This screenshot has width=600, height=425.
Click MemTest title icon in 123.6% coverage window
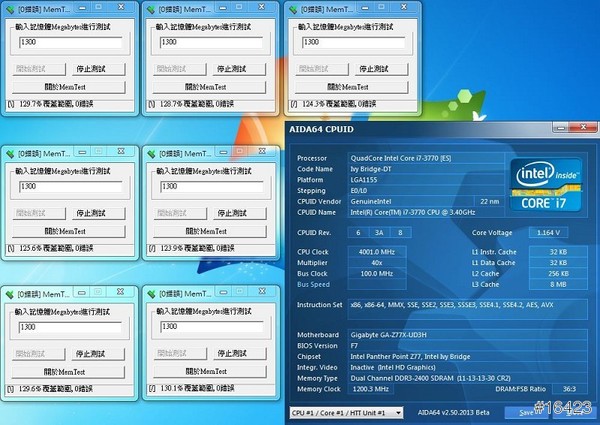pyautogui.click(x=11, y=155)
